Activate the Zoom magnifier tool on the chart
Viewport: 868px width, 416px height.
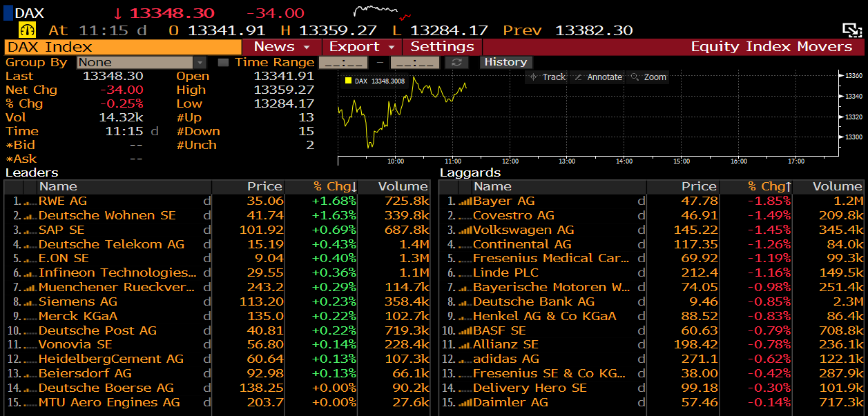[x=648, y=77]
